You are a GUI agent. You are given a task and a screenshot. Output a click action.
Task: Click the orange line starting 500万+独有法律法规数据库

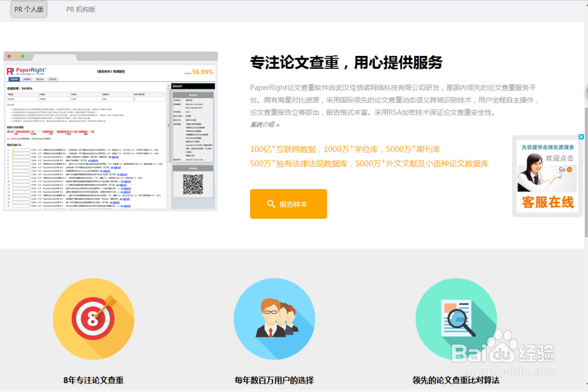[x=369, y=164]
